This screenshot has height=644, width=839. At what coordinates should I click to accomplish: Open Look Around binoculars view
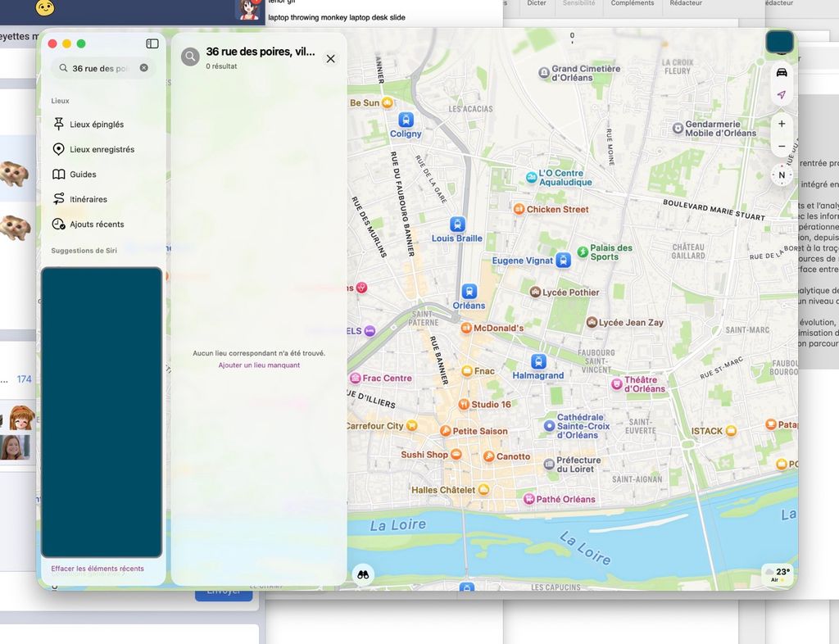[362, 574]
